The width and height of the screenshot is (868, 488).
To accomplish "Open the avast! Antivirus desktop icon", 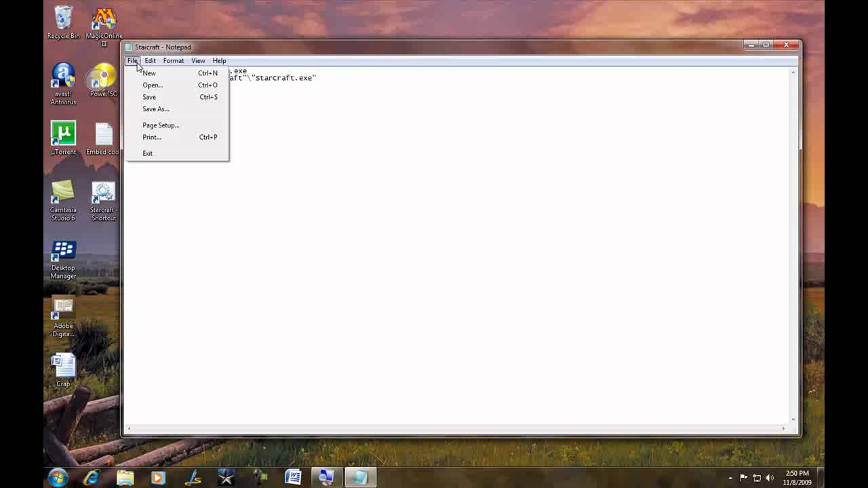I will click(x=63, y=83).
